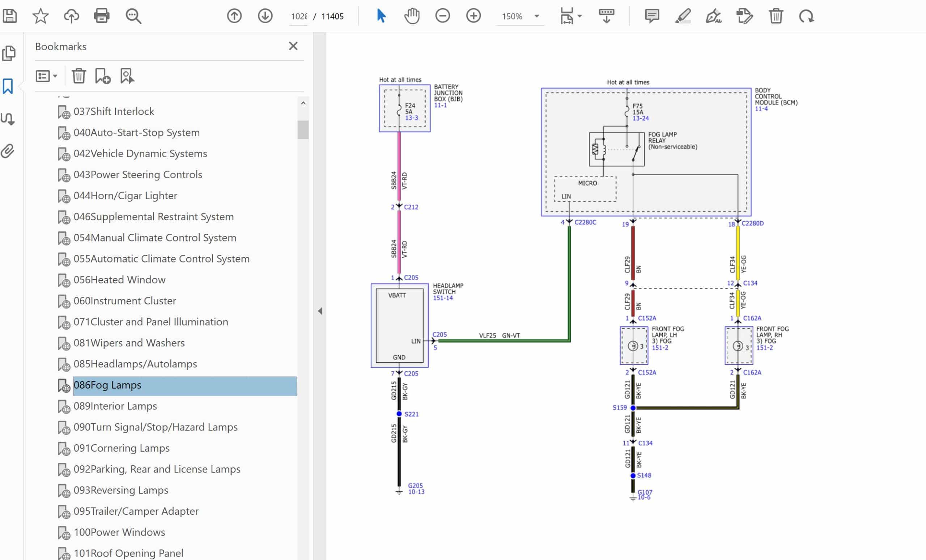The height and width of the screenshot is (560, 926).
Task: Click the Zoom out minus button
Action: coord(442,16)
